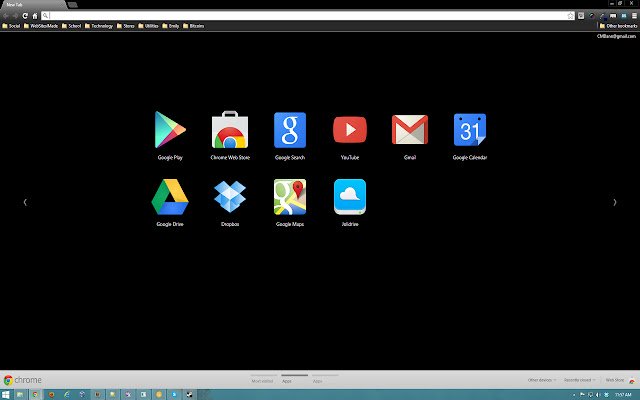The height and width of the screenshot is (400, 640).
Task: Click the white speech-bubble extension icon
Action: pyautogui.click(x=613, y=16)
